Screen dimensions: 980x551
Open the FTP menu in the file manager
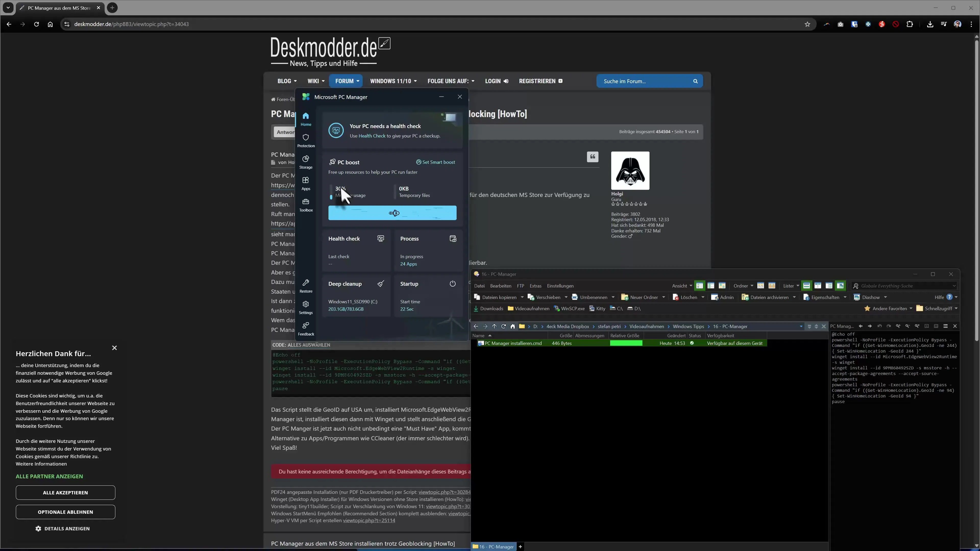coord(520,286)
